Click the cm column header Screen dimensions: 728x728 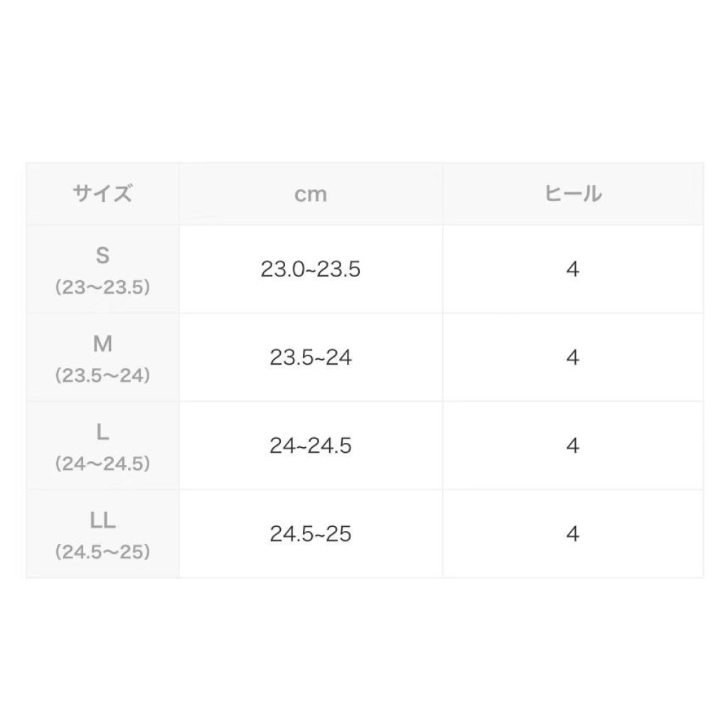point(311,194)
